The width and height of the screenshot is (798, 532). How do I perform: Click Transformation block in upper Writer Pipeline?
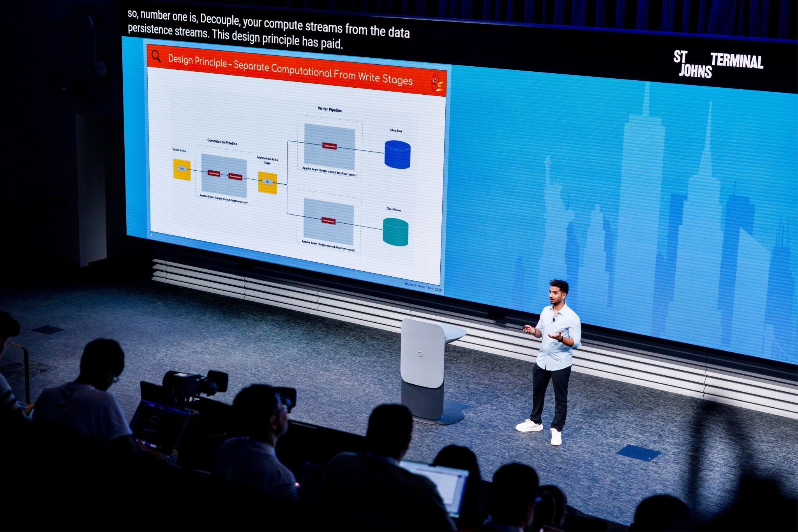click(329, 146)
